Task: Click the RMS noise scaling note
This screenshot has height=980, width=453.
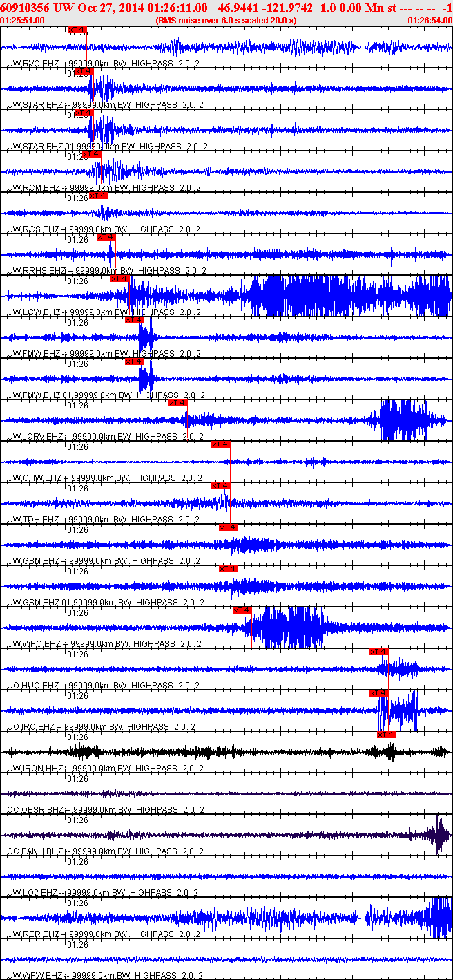Action: tap(226, 21)
